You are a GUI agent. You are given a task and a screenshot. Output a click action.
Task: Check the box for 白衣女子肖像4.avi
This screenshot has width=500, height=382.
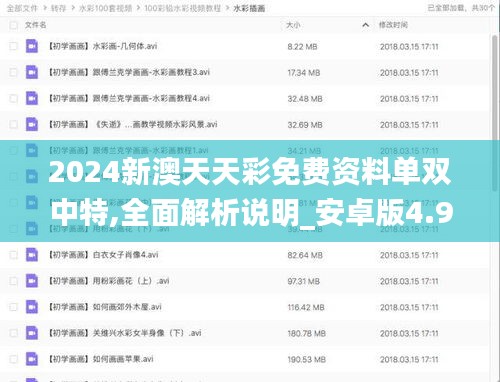click(13, 255)
